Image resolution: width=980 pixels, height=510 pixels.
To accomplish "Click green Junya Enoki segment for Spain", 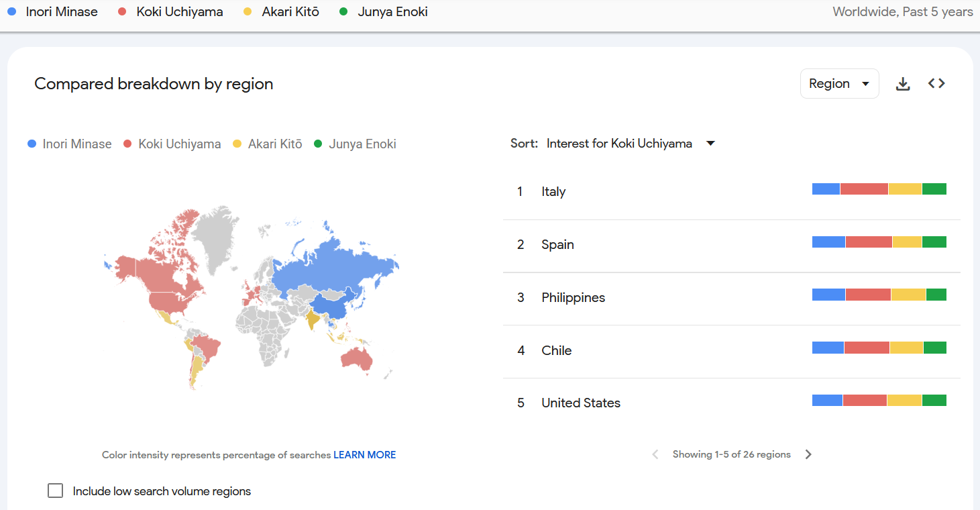I will 934,242.
